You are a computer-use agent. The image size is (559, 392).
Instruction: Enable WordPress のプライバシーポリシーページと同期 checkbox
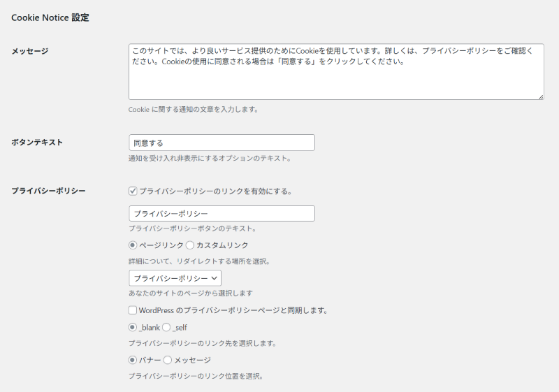tap(133, 310)
